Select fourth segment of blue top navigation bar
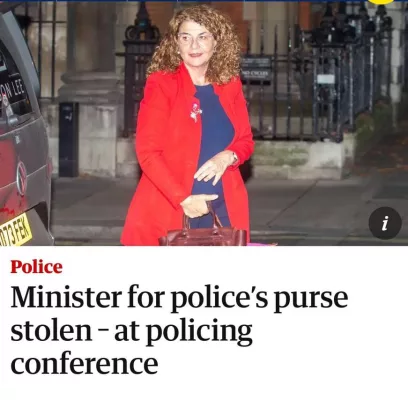The height and width of the screenshot is (400, 408). [276, 1]
